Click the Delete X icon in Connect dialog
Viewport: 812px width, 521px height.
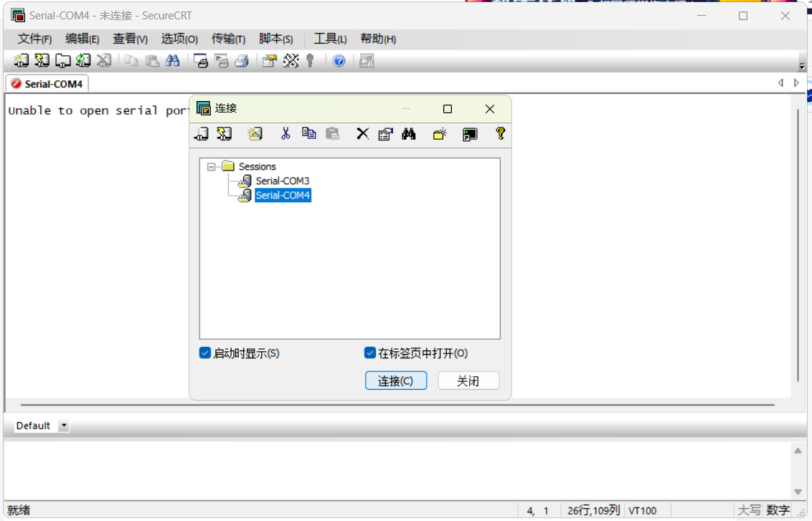[x=362, y=133]
